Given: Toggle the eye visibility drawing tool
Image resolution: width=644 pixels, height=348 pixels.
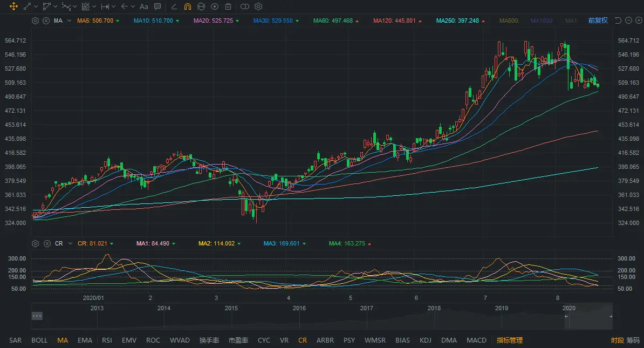Looking at the screenshot, I should (215, 6).
